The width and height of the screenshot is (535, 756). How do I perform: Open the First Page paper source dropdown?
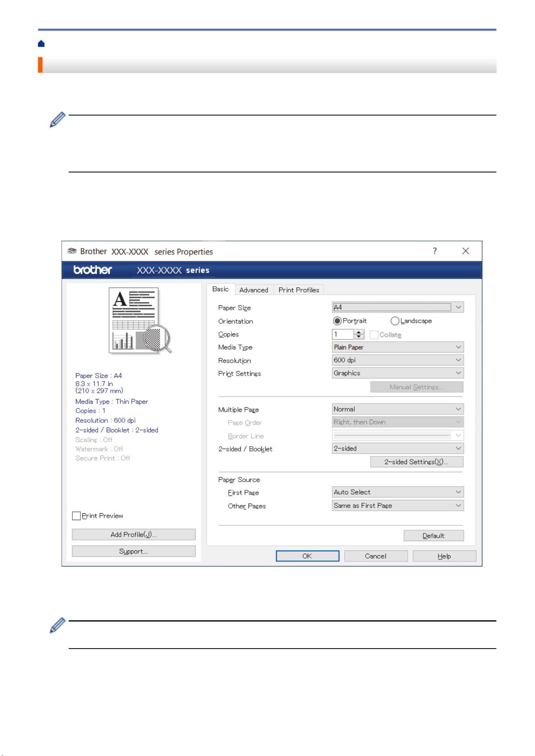point(398,492)
